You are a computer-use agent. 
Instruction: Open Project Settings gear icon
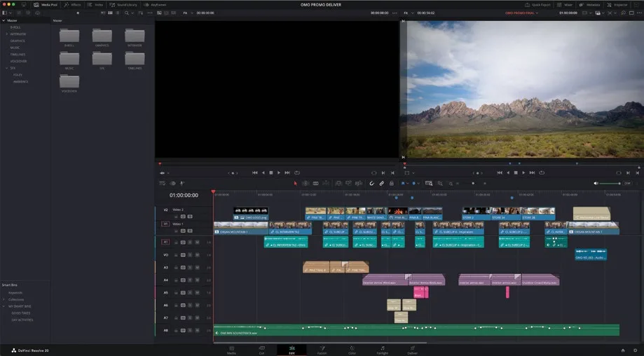pyautogui.click(x=635, y=350)
